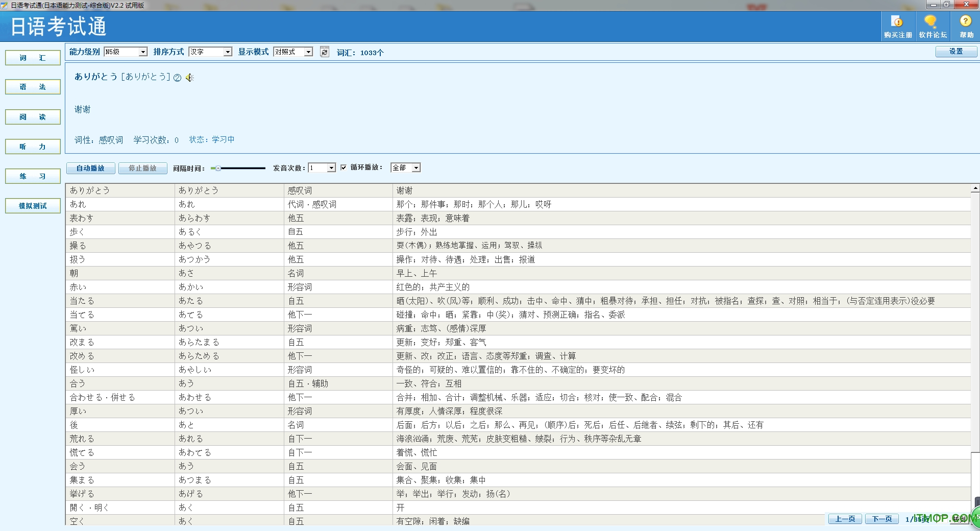Switch to the grammar (语法) section
The height and width of the screenshot is (531, 980).
[33, 87]
